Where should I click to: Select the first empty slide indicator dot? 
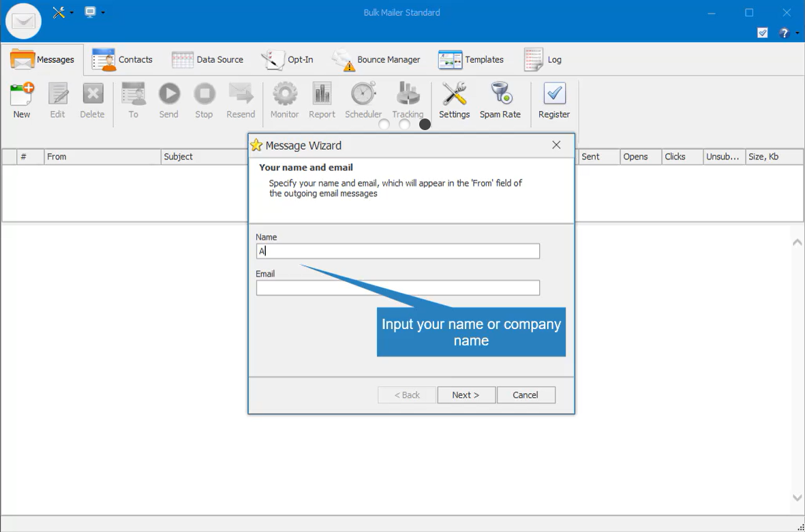[384, 124]
